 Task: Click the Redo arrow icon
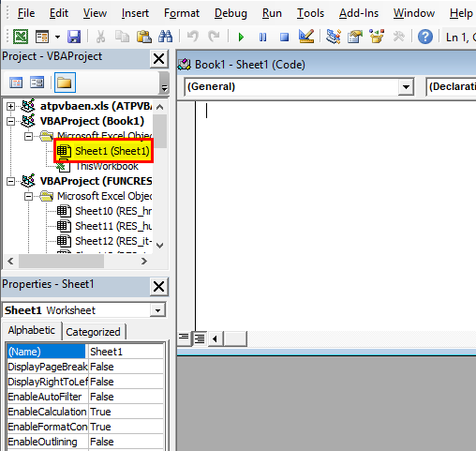tap(214, 37)
